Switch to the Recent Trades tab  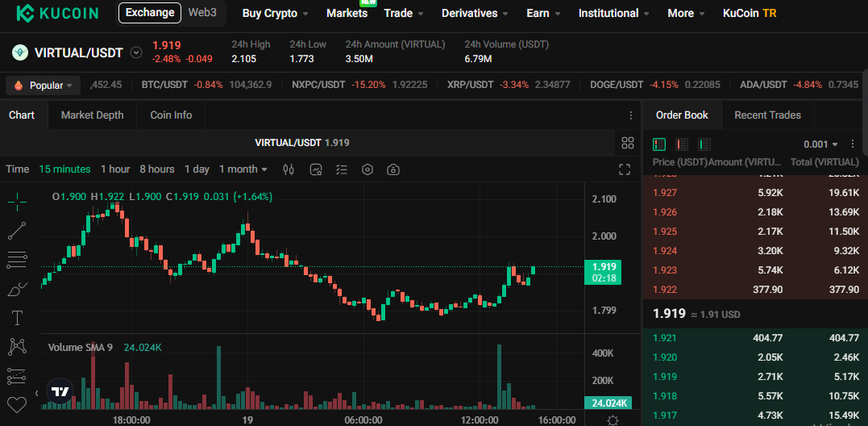click(767, 115)
